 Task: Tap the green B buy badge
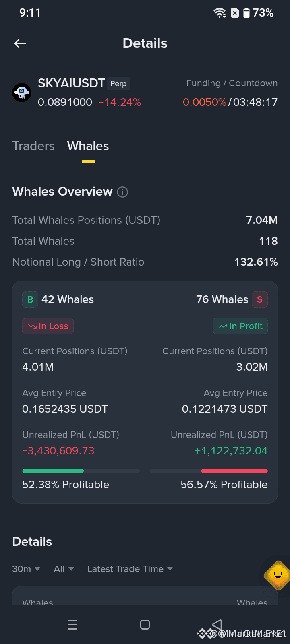30,299
